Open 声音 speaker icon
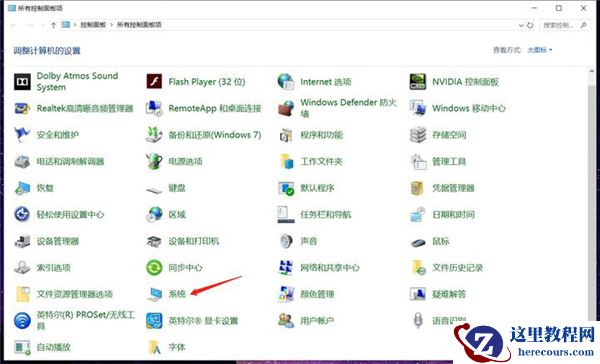This screenshot has height=364, width=600. tap(286, 241)
